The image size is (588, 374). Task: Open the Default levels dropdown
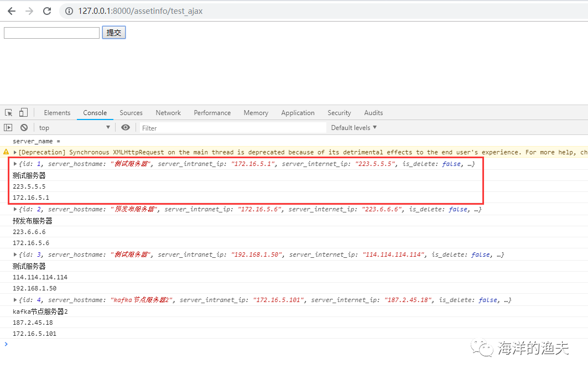(353, 128)
